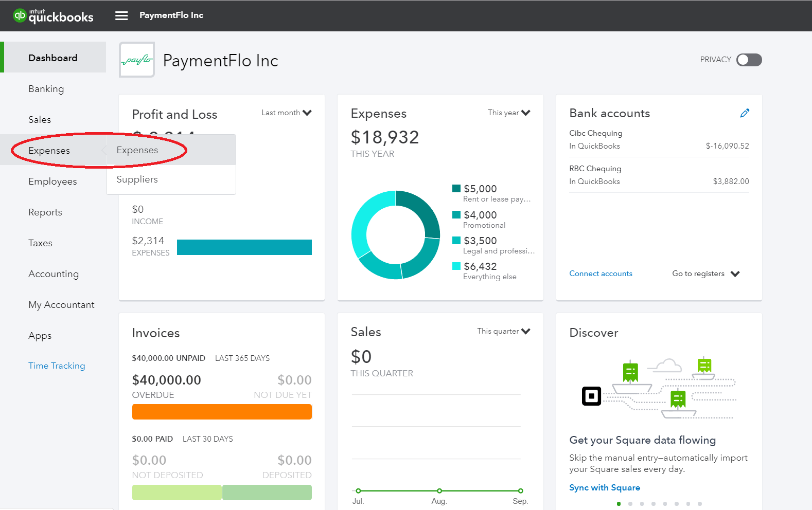Open Employees in the sidebar

52,181
